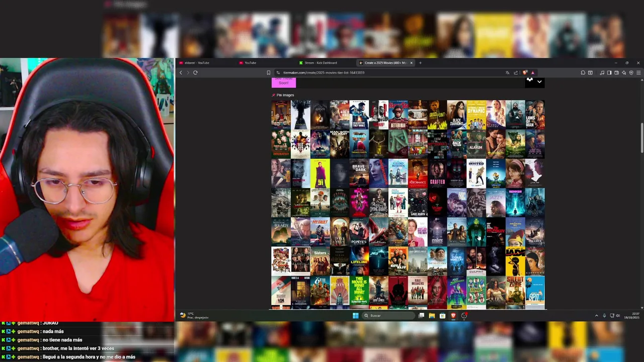Open the weather widget showing 17°C
The width and height of the screenshot is (644, 362).
(194, 316)
